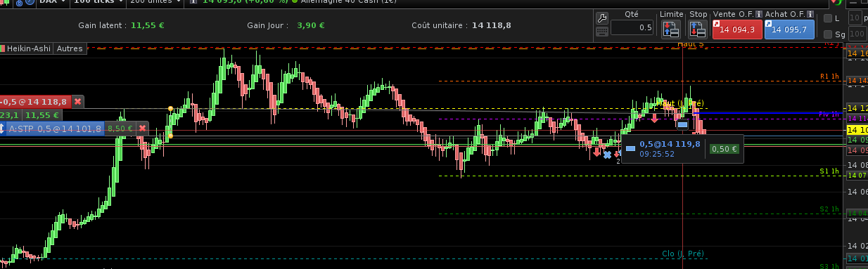868x269 pixels.
Task: Enable the L checkbox
Action: 827,18
